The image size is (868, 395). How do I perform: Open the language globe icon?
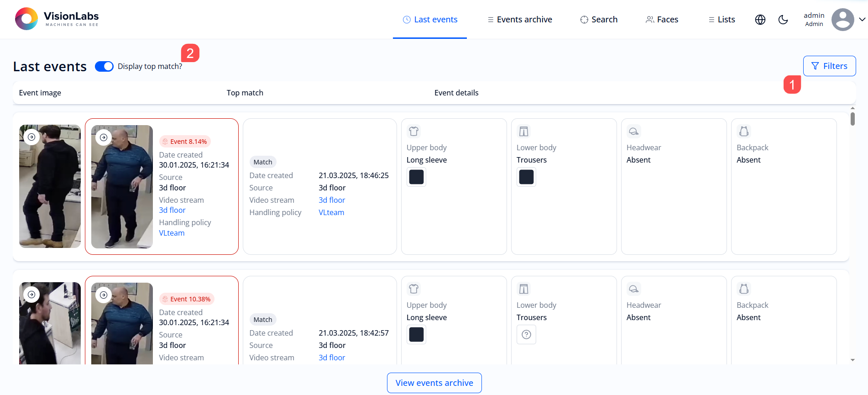coord(760,20)
